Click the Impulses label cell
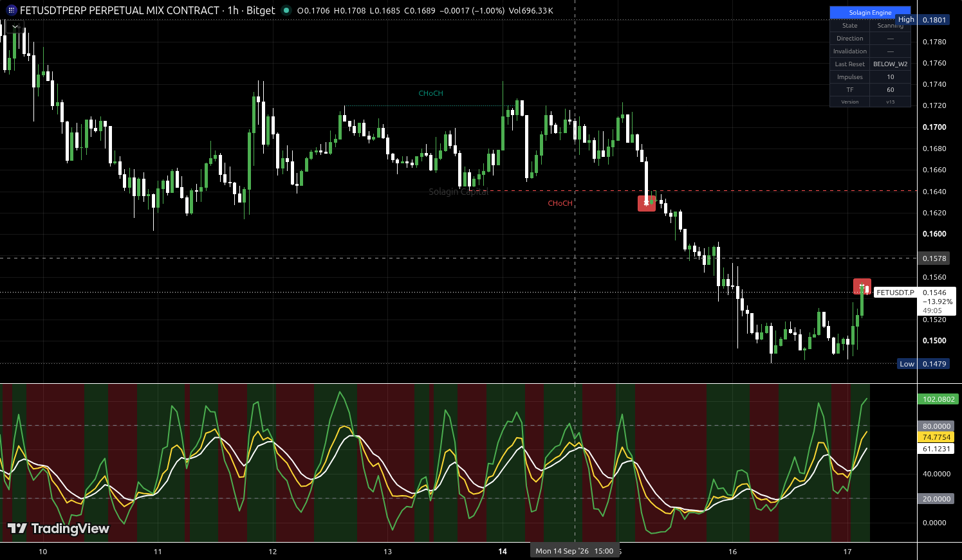962x560 pixels. coord(849,77)
